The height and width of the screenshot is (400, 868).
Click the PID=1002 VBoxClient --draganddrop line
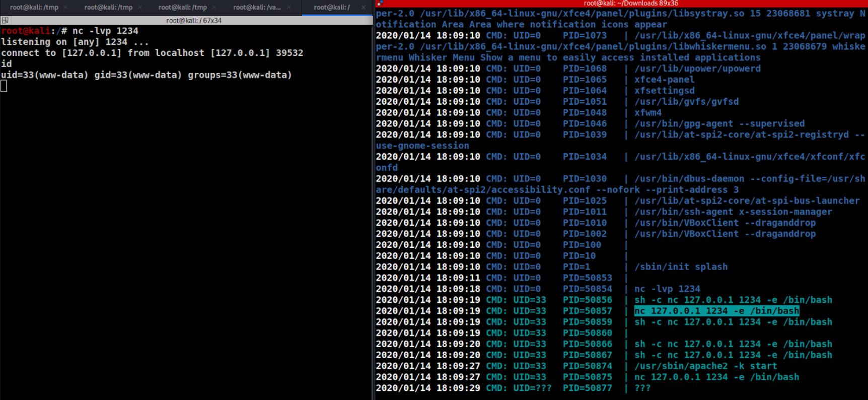click(596, 234)
